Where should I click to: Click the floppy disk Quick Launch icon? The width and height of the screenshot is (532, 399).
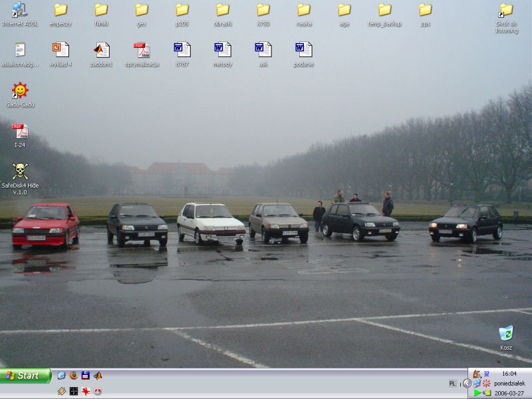86,376
